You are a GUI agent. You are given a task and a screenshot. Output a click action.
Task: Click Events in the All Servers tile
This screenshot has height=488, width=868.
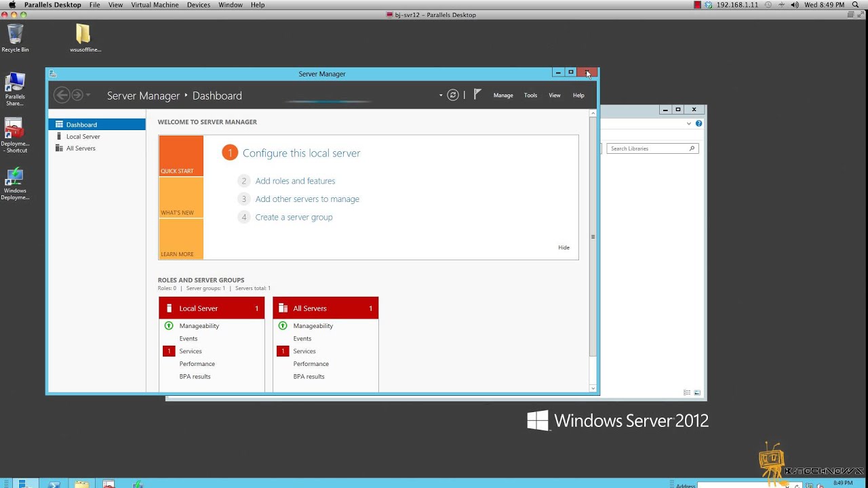(302, 339)
